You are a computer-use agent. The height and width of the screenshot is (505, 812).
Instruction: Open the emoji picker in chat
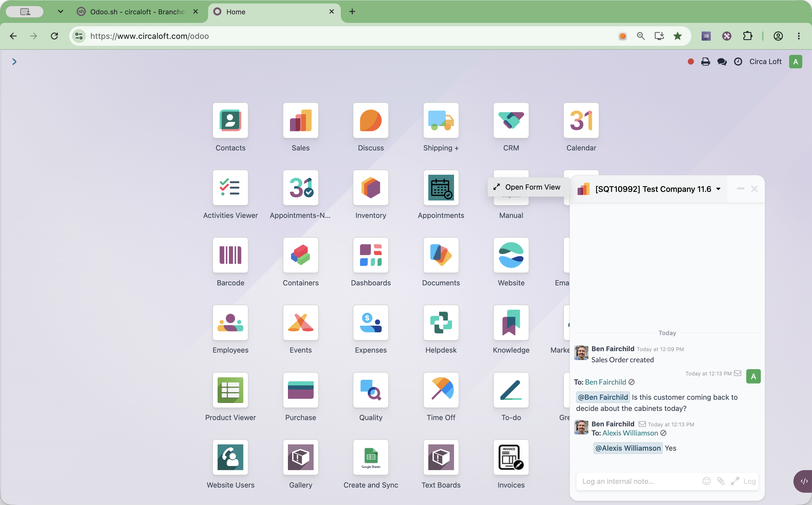[706, 481]
